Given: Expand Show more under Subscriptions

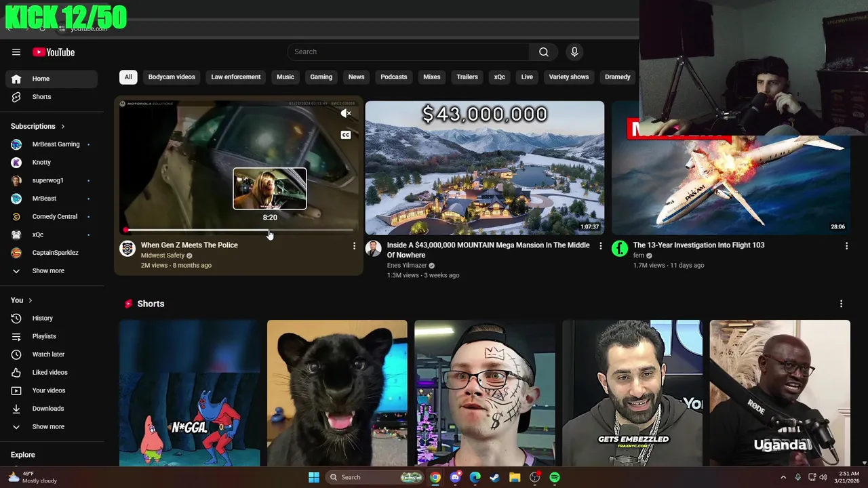Looking at the screenshot, I should tap(52, 271).
